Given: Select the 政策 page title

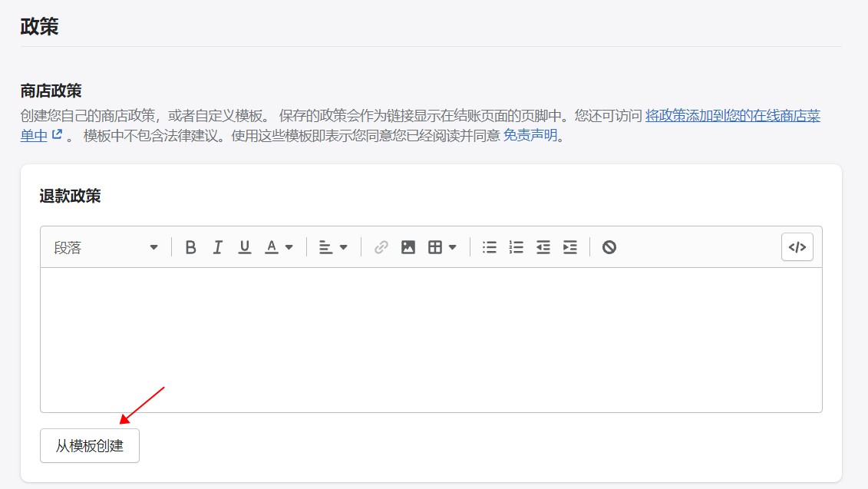Looking at the screenshot, I should [x=39, y=26].
